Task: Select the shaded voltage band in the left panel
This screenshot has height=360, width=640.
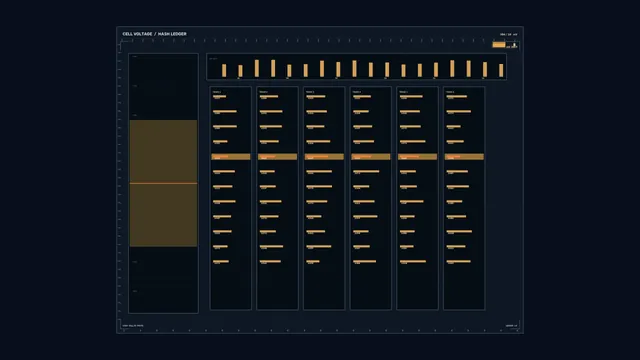Action: click(x=163, y=183)
